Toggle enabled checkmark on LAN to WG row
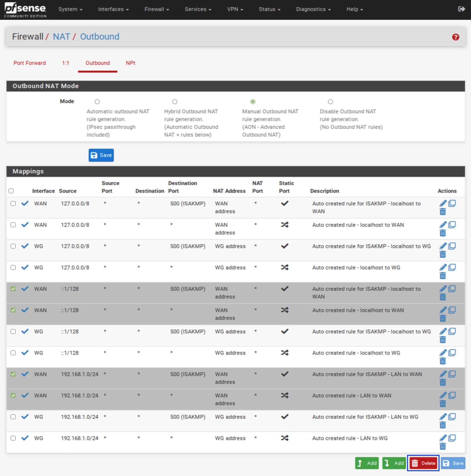The height and width of the screenshot is (476, 471). (25, 438)
